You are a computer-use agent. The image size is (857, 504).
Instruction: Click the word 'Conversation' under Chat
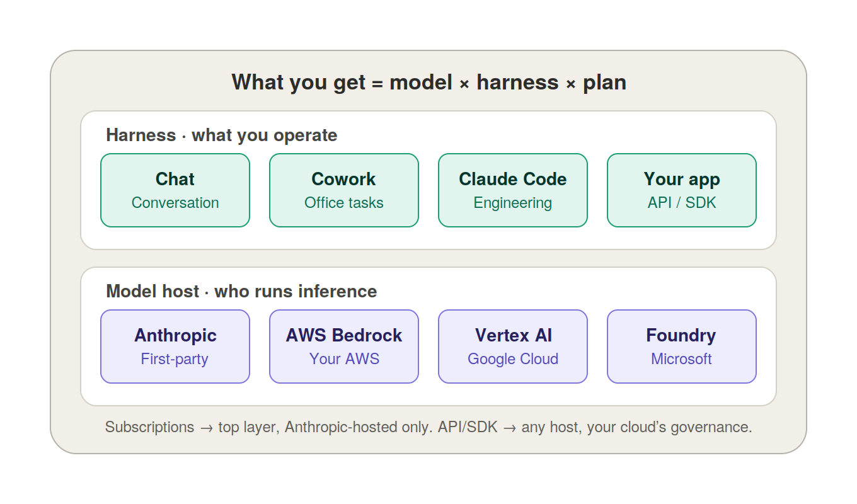pos(175,203)
